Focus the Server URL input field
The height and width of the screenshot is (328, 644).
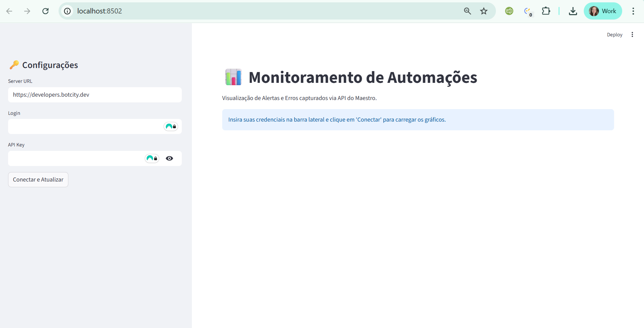95,95
